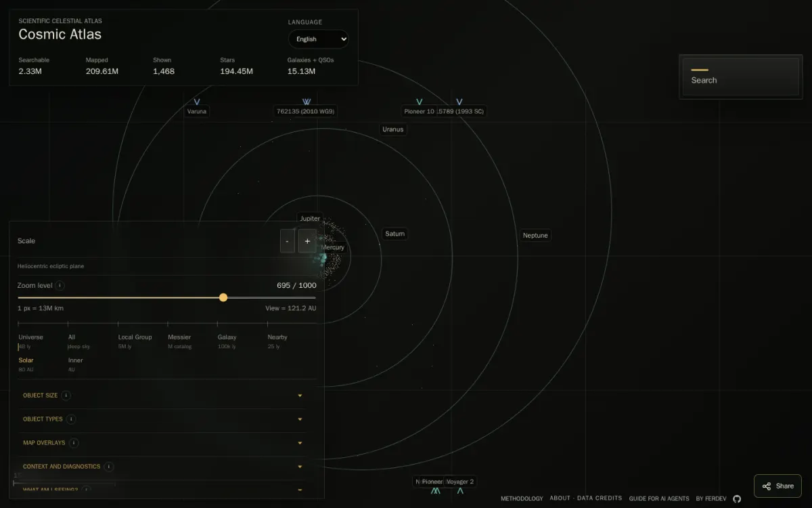Click the 762135 (2010 WG9) label
812x508 pixels.
306,111
